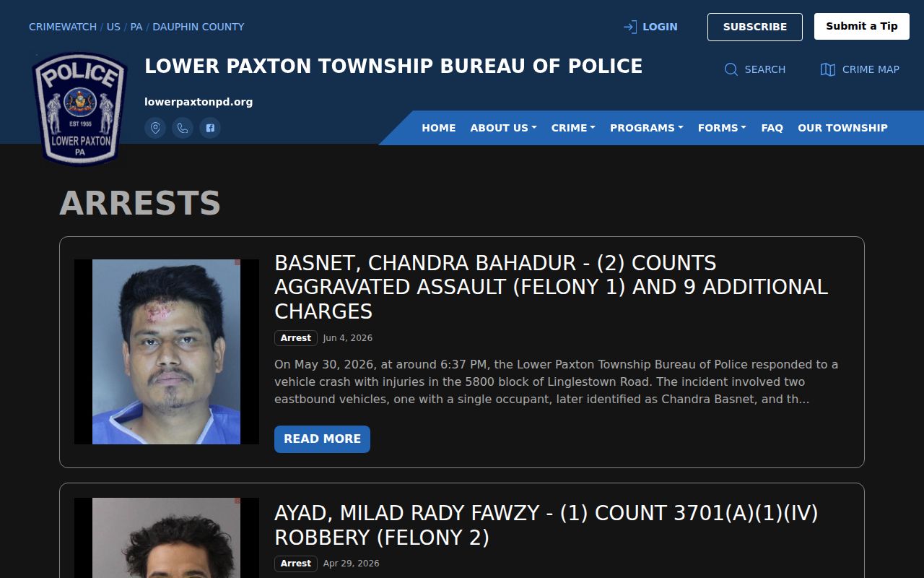Image resolution: width=924 pixels, height=578 pixels.
Task: Click the login arrow icon
Action: 630,27
